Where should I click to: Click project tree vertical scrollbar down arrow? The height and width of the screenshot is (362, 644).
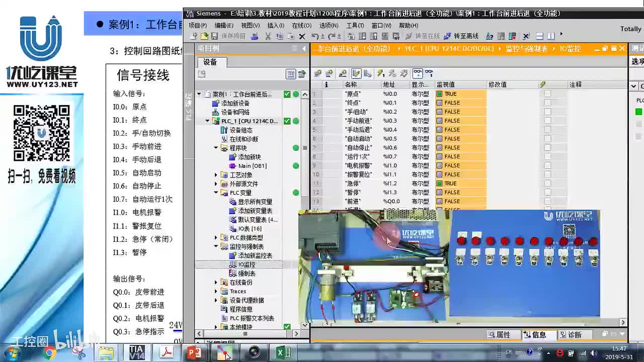[x=305, y=326]
